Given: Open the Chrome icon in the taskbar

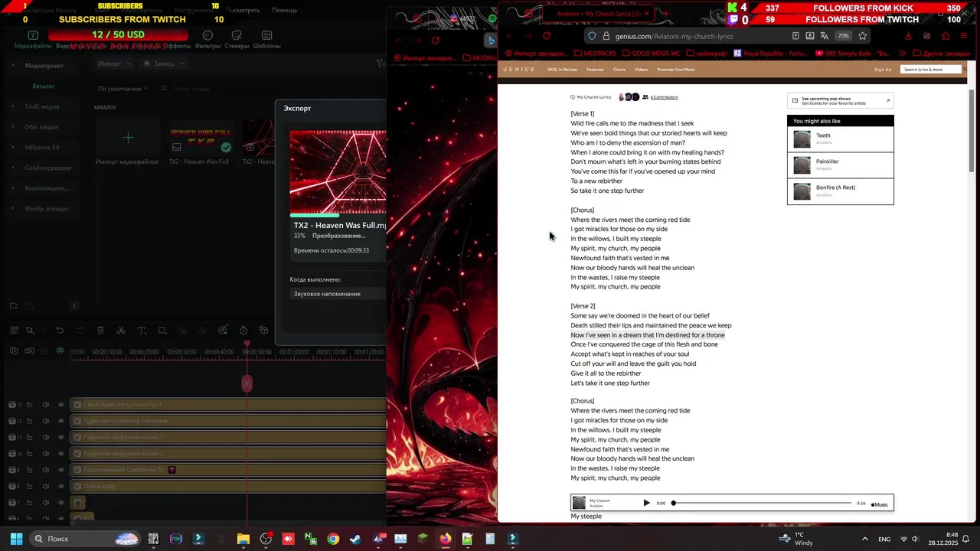Looking at the screenshot, I should 333,539.
